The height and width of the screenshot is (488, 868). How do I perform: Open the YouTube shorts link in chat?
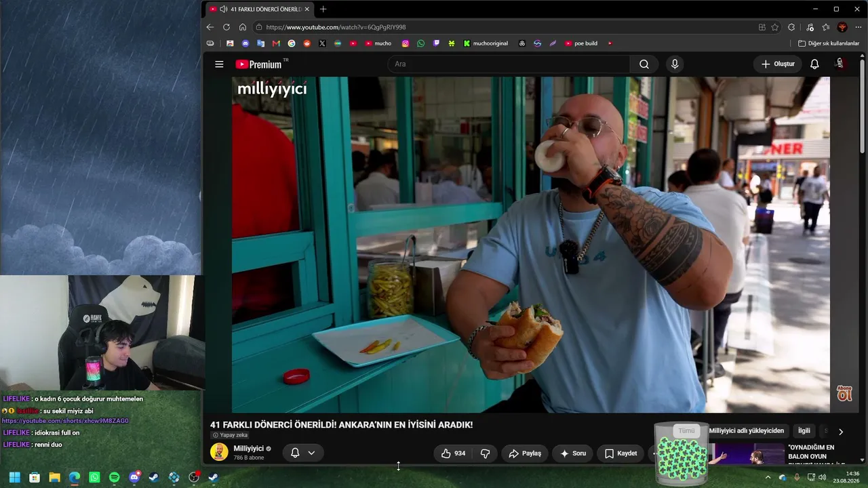(65, 421)
